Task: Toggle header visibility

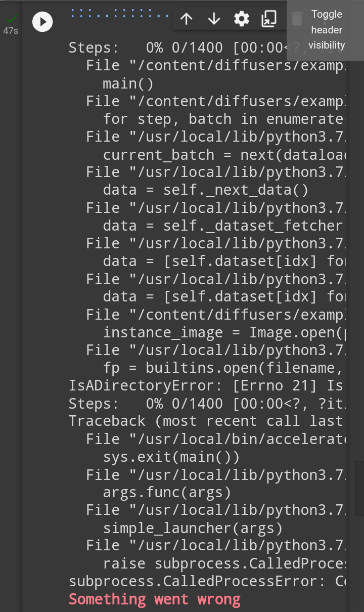Action: pyautogui.click(x=326, y=29)
